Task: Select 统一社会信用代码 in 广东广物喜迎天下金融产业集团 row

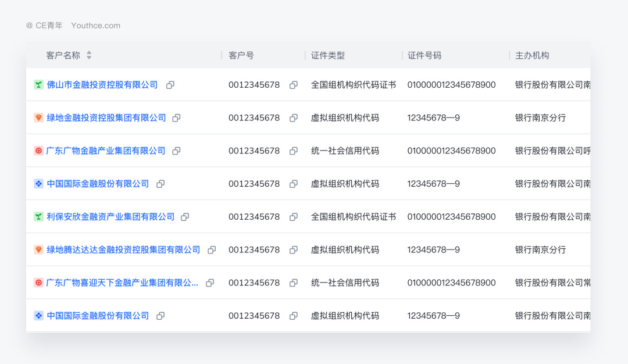Action: (345, 283)
